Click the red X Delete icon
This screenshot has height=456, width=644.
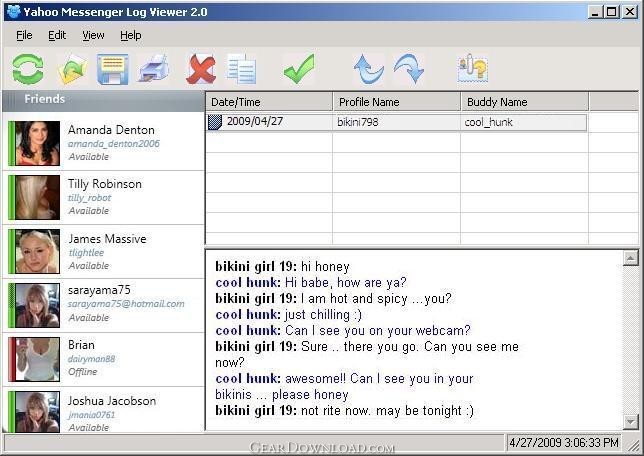click(201, 69)
